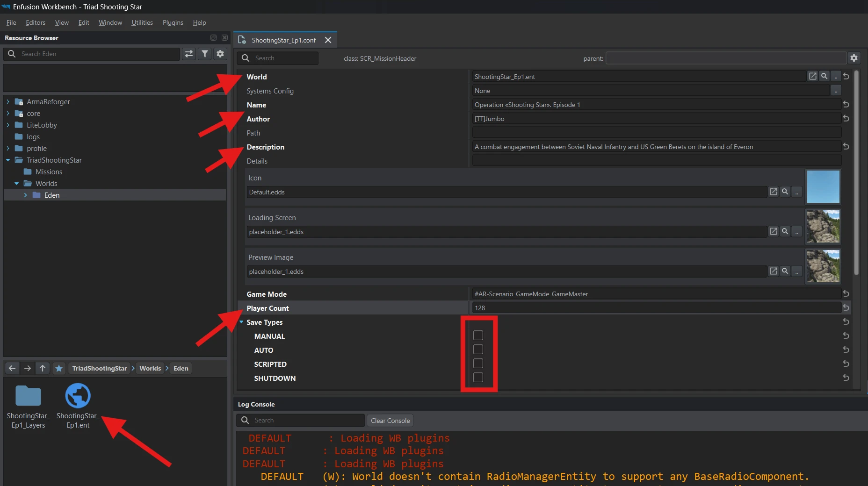
Task: Open Resource Browser settings gear
Action: click(x=220, y=54)
